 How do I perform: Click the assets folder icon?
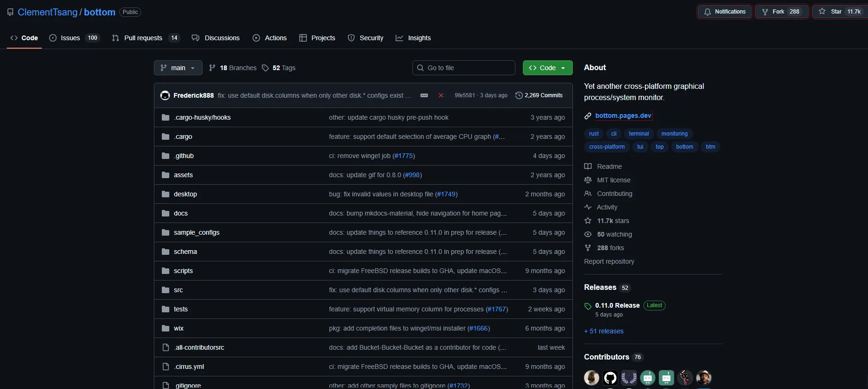(166, 175)
